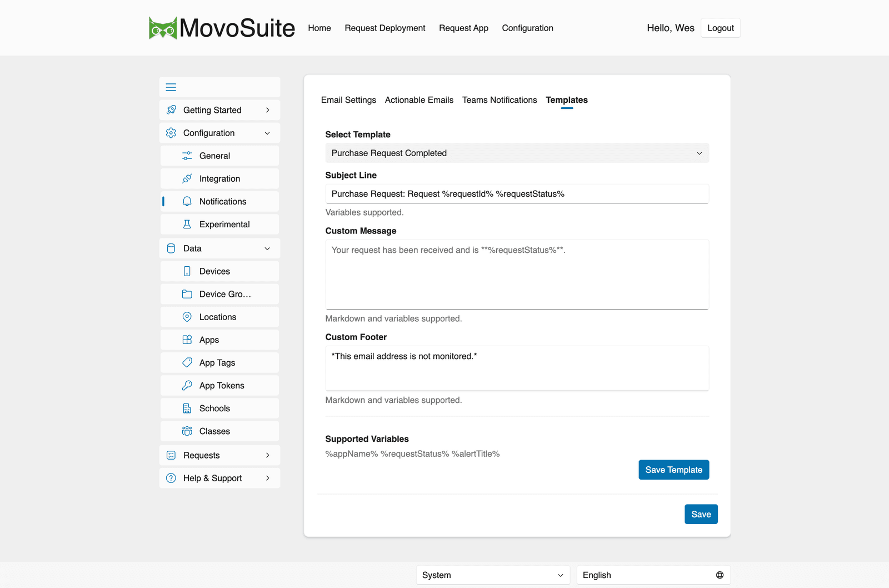Open Request Deployment in top navigation
Viewport: 889px width, 588px height.
[x=385, y=28]
